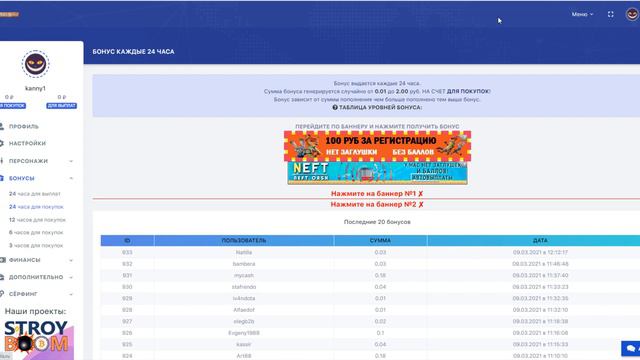The width and height of the screenshot is (640, 360).
Task: Click Бонус каждые 24 часа page title
Action: [x=133, y=51]
